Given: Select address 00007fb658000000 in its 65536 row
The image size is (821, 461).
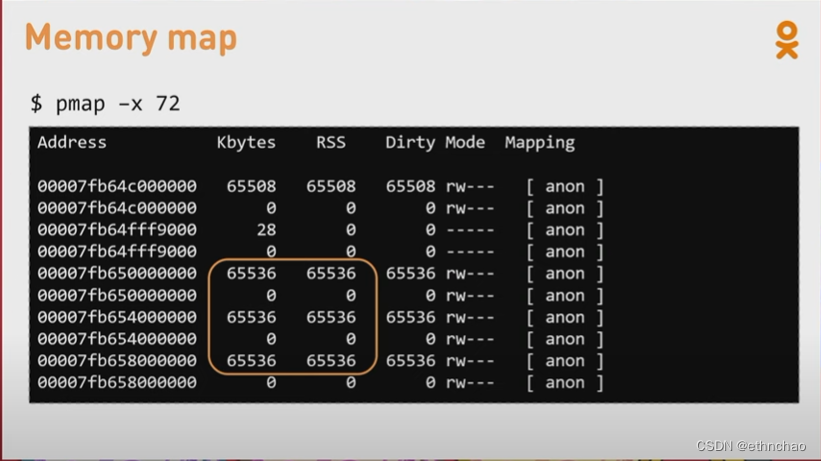Looking at the screenshot, I should (x=117, y=360).
